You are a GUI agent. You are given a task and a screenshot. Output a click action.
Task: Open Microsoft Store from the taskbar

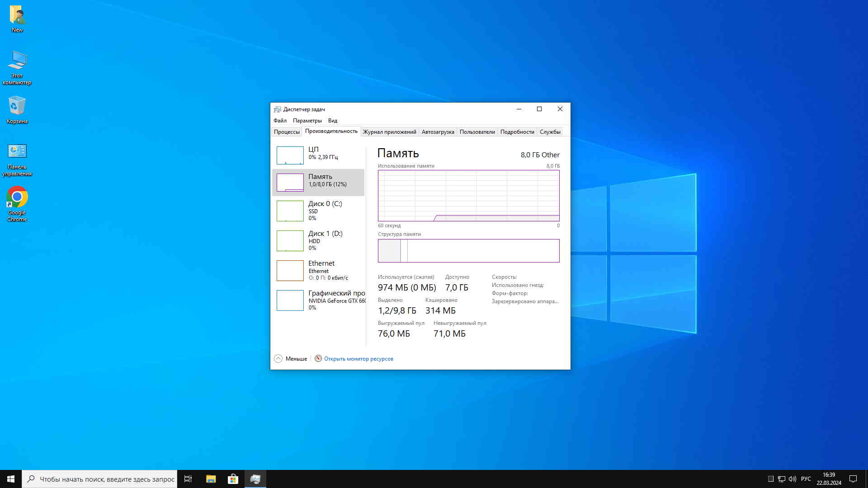click(x=233, y=479)
